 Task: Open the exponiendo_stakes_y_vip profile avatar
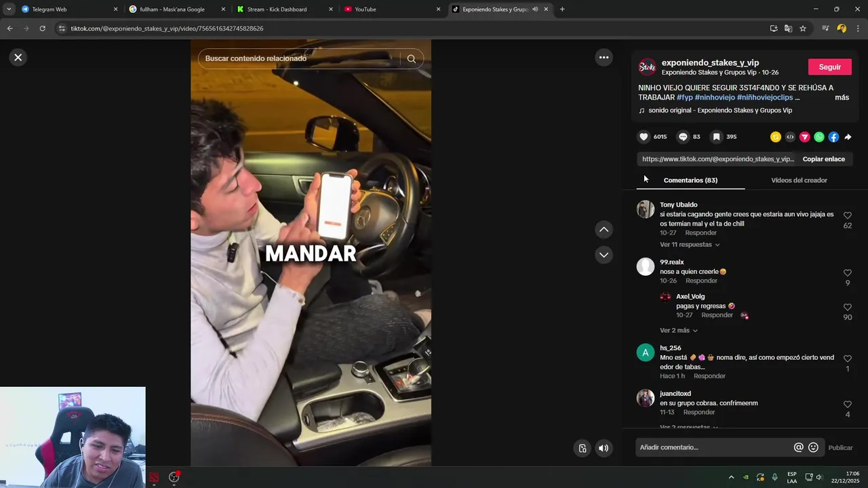click(x=648, y=66)
